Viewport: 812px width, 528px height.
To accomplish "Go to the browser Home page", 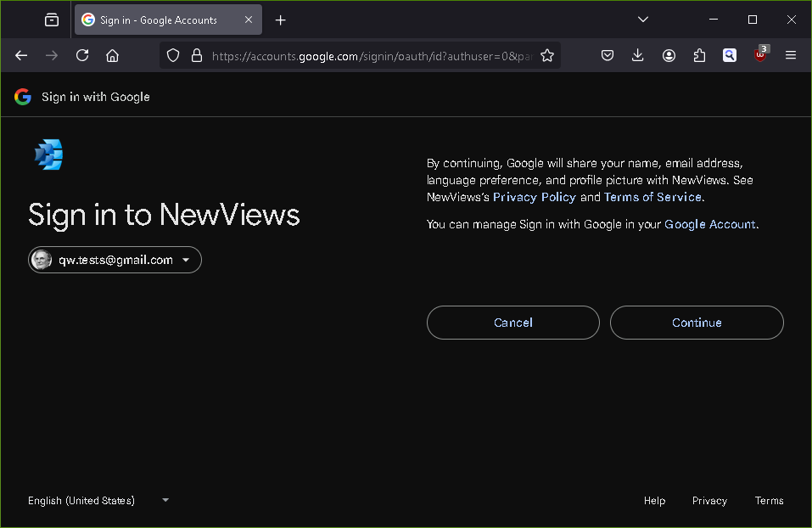I will tap(112, 55).
